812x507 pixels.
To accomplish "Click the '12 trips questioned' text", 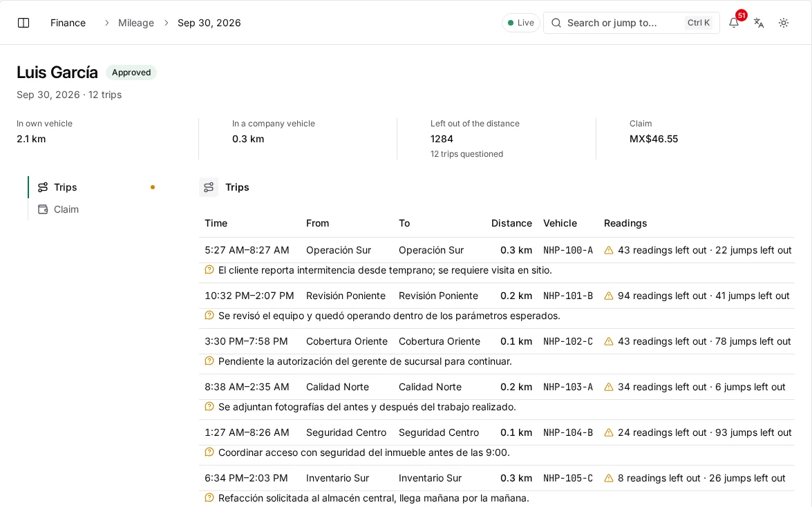I will (x=466, y=154).
